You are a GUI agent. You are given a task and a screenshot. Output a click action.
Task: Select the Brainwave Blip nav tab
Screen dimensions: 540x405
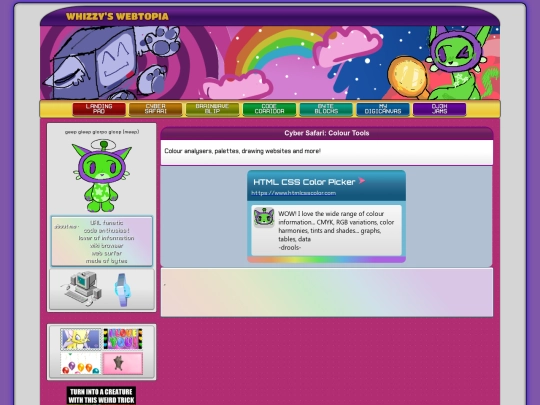(212, 109)
